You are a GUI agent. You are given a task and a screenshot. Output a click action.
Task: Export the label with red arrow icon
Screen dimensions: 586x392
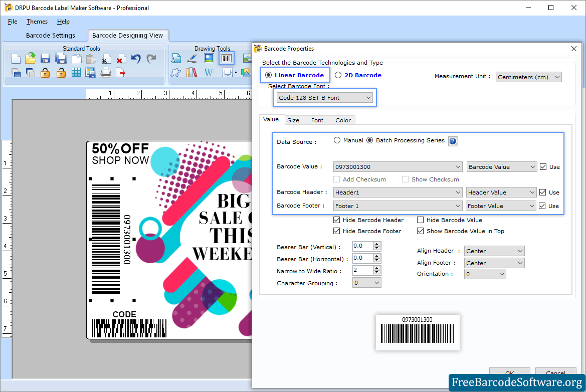pos(121,73)
